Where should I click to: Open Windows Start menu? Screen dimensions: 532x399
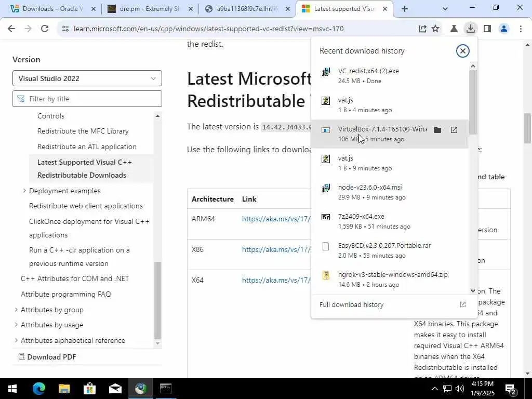(x=12, y=389)
